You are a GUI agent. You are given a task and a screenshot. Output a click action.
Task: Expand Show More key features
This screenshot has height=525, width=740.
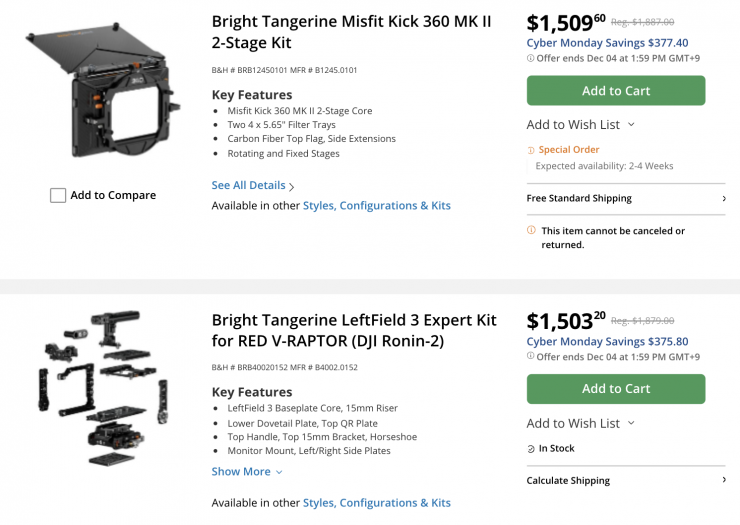click(246, 472)
